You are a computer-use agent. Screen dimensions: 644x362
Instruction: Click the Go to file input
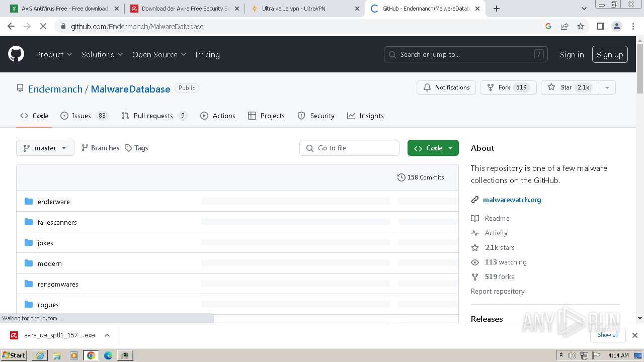350,148
